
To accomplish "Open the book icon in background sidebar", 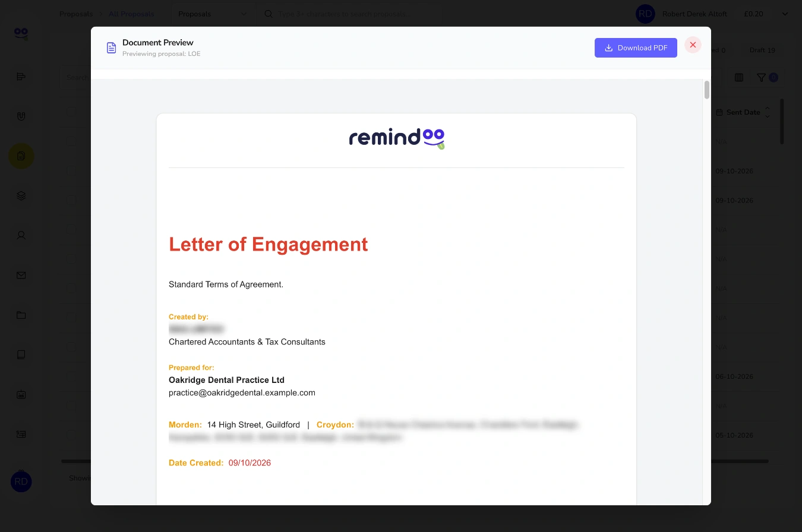I will coord(21,354).
